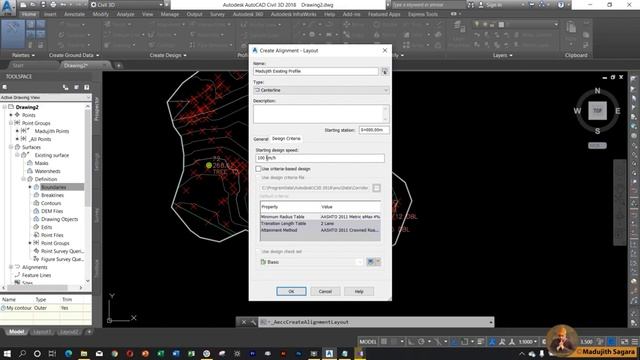Viewport: 640px width, 360px height.
Task: Collapse the Definition tree node
Action: [x=24, y=179]
